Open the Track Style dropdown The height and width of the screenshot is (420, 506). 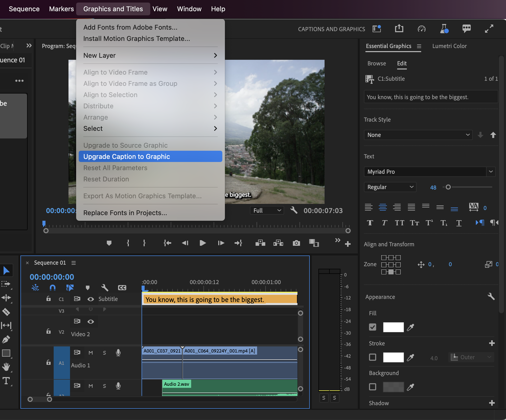point(417,135)
